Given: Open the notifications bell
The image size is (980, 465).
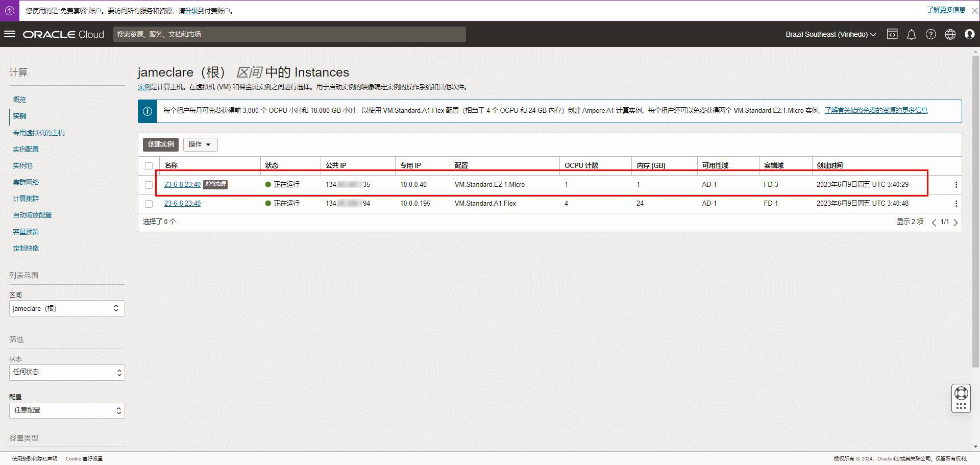Looking at the screenshot, I should [x=911, y=34].
